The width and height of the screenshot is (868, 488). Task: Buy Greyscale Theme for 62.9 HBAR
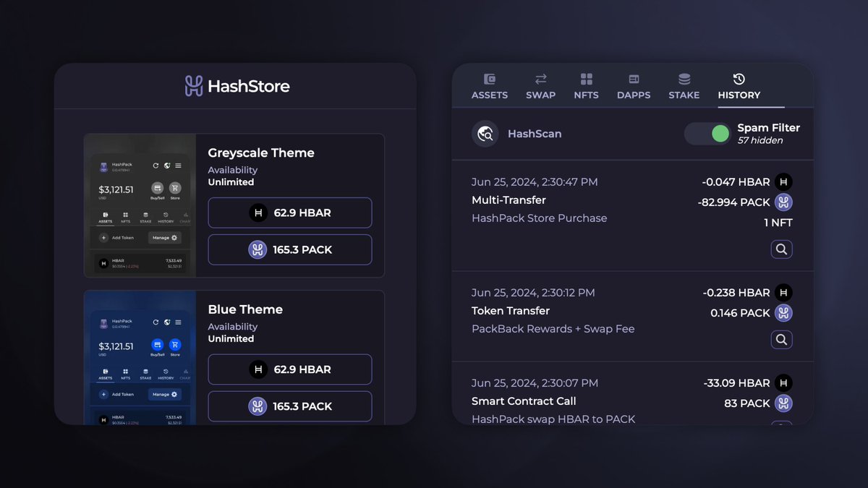click(x=290, y=213)
